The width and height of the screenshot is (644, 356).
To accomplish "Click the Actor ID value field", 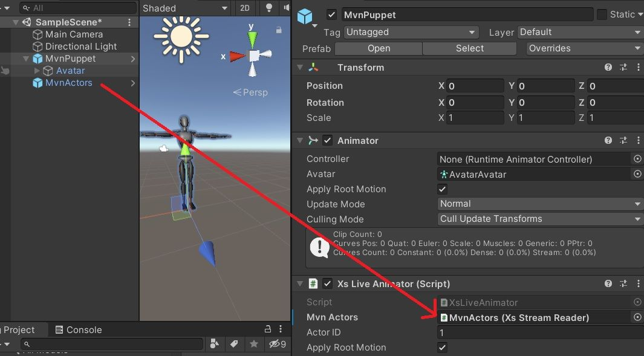I will click(541, 332).
